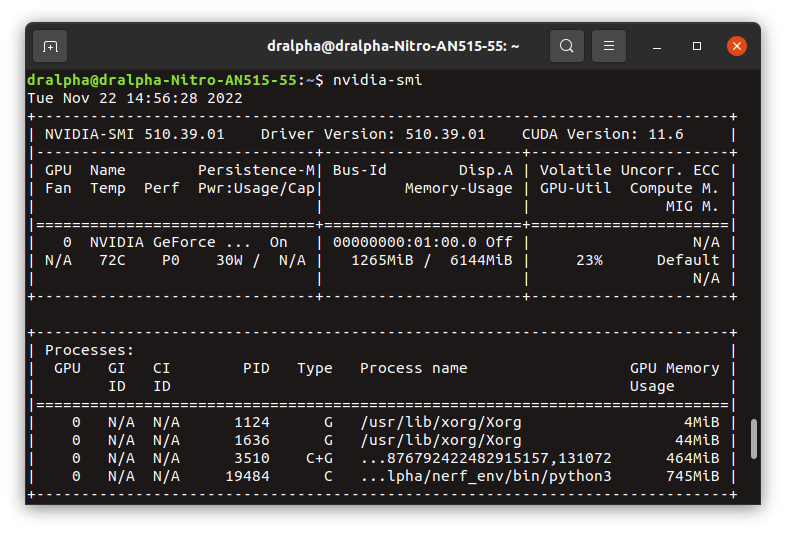
Task: Click the Default compute mode value
Action: (x=688, y=261)
